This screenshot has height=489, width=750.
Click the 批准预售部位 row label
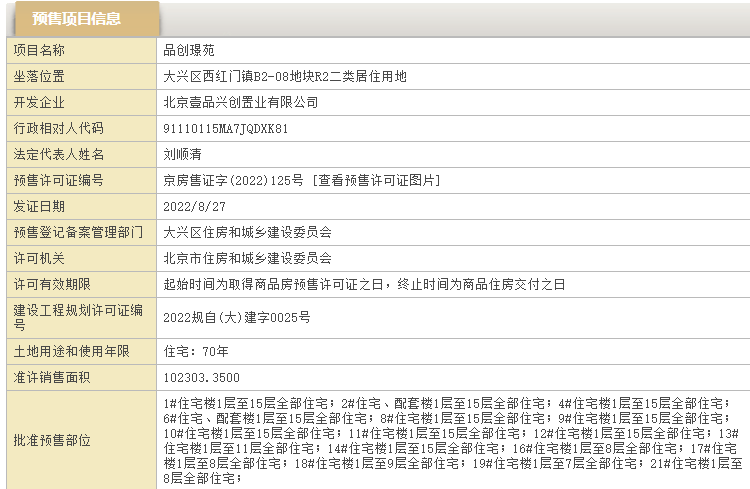[x=52, y=441]
